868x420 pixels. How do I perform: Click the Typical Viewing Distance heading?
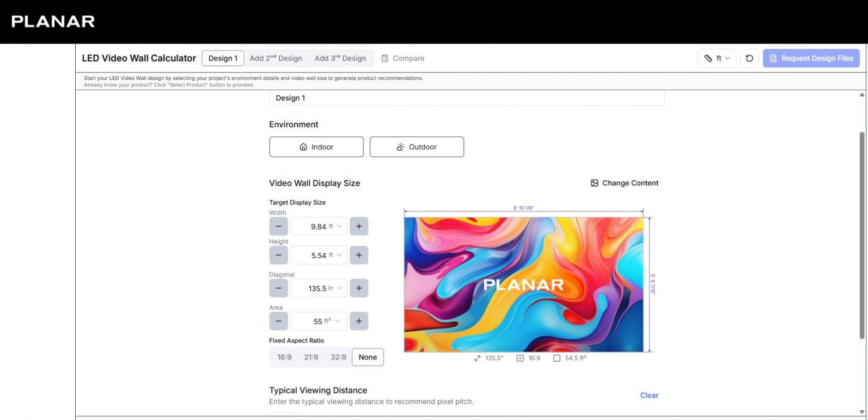[318, 391]
